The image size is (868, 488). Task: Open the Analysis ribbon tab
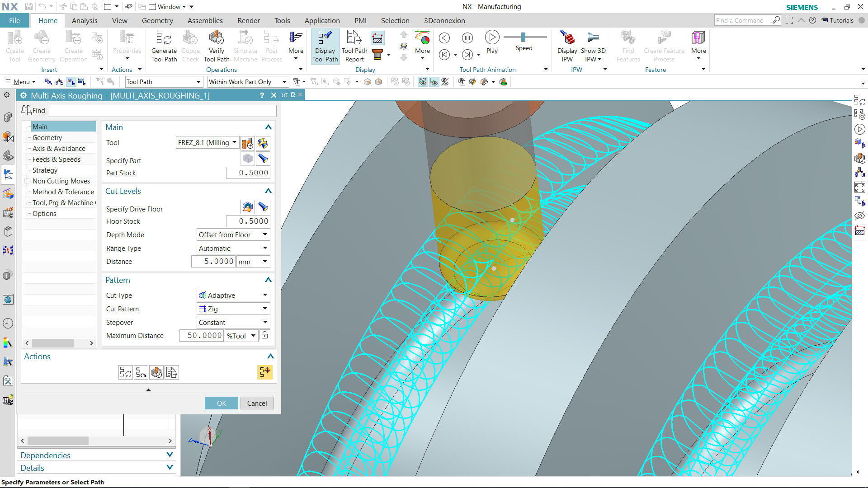coord(85,20)
